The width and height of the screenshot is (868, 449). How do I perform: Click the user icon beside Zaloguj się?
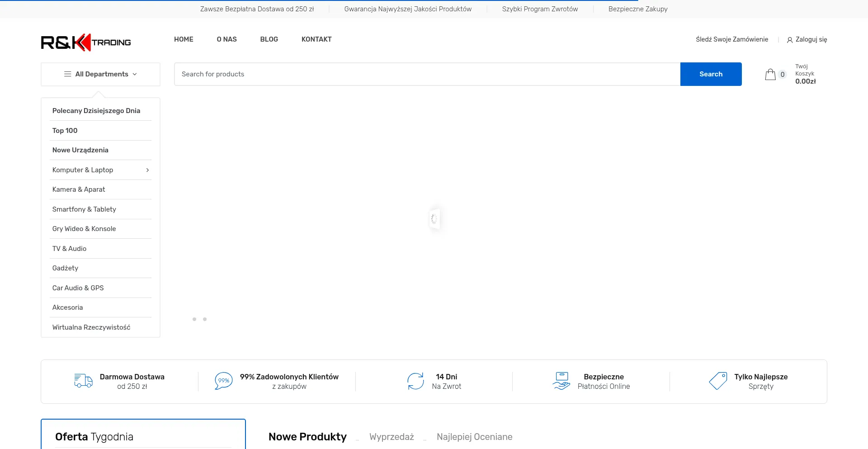click(x=790, y=40)
